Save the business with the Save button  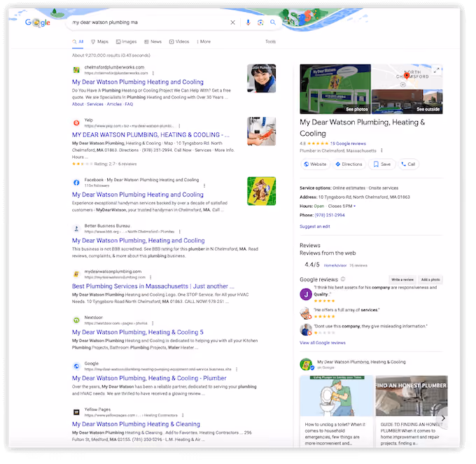(382, 164)
